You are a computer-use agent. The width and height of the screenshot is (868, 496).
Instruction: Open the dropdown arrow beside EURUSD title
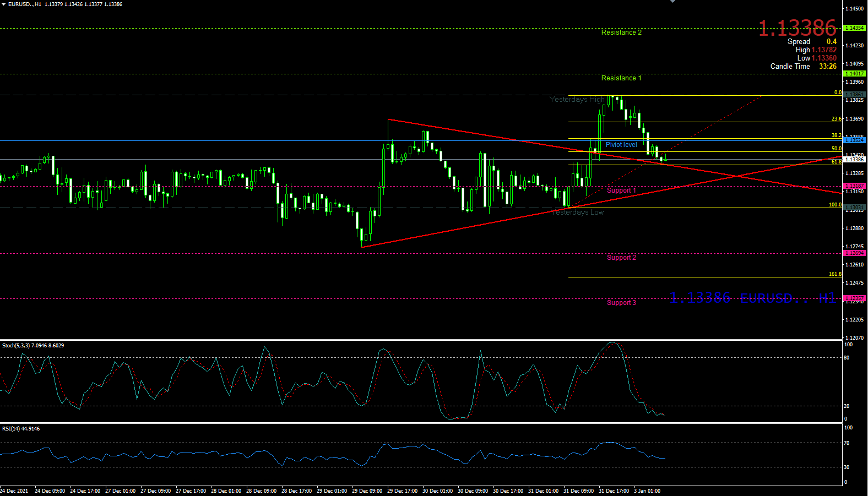(x=3, y=4)
